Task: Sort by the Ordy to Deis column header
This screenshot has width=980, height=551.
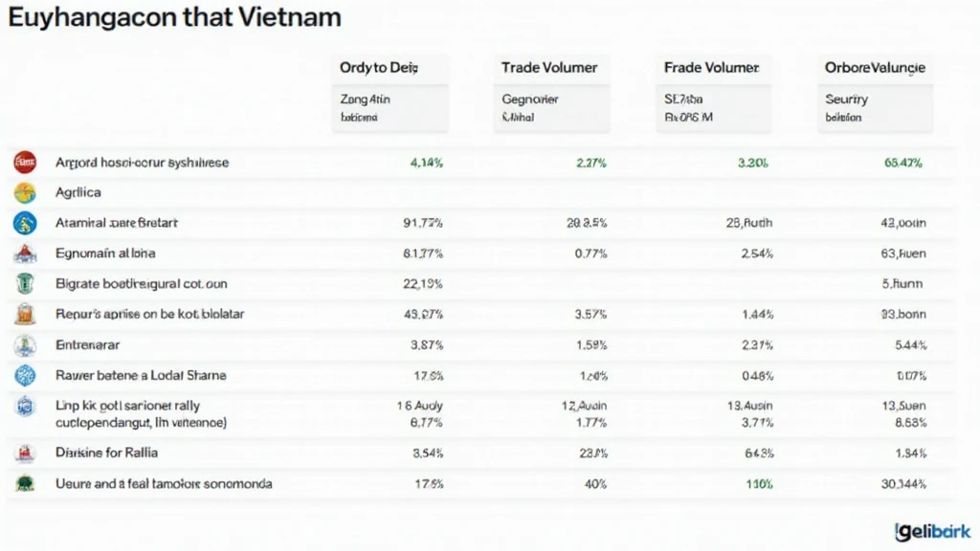Action: (379, 68)
